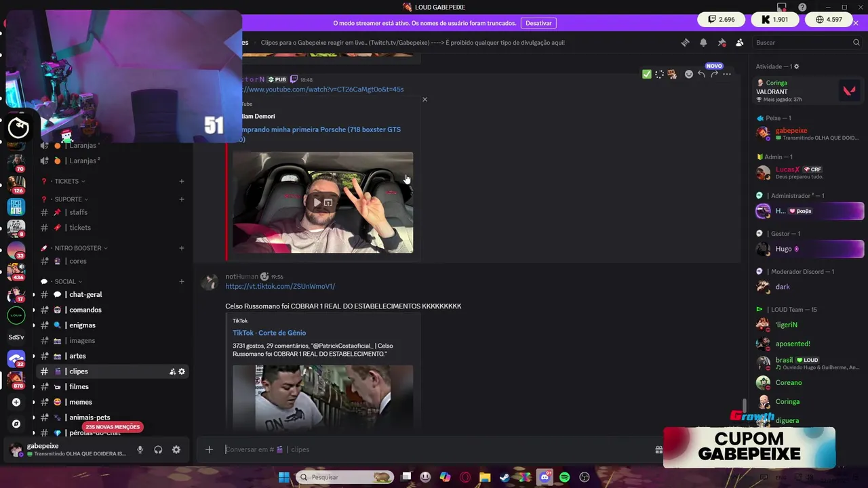This screenshot has width=868, height=488.
Task: Open notification settings bell icon
Action: point(703,42)
